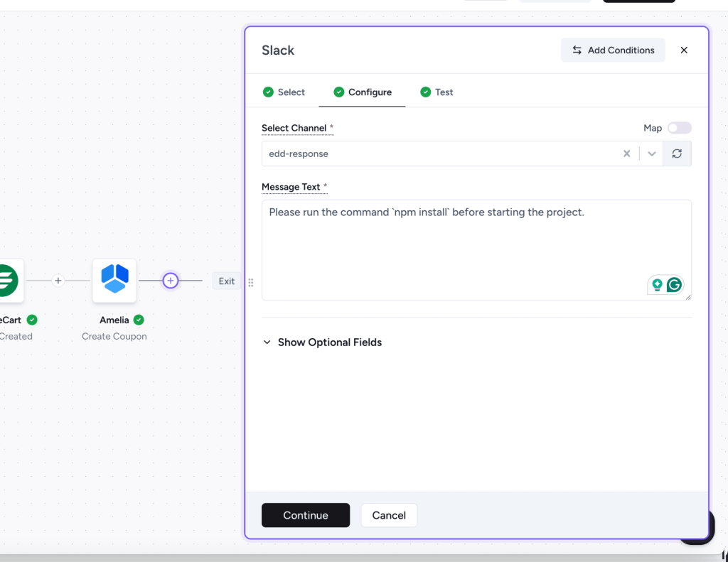The image size is (728, 562).
Task: Click the purple add-step plus button
Action: 170,281
